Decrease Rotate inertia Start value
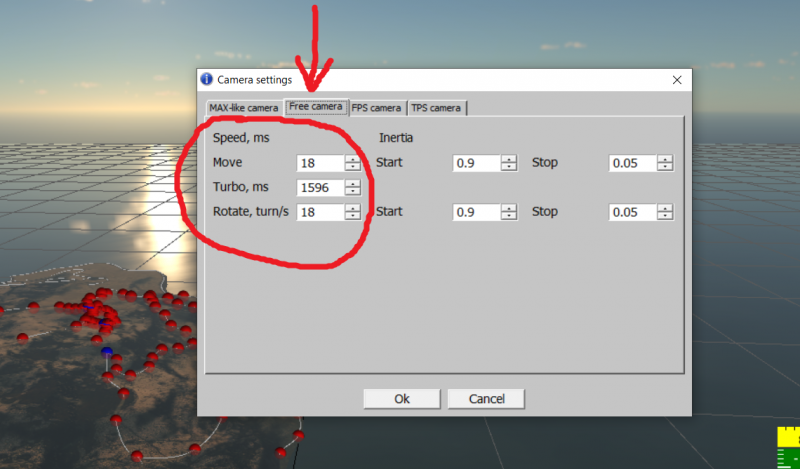The image size is (800, 469). click(x=509, y=216)
